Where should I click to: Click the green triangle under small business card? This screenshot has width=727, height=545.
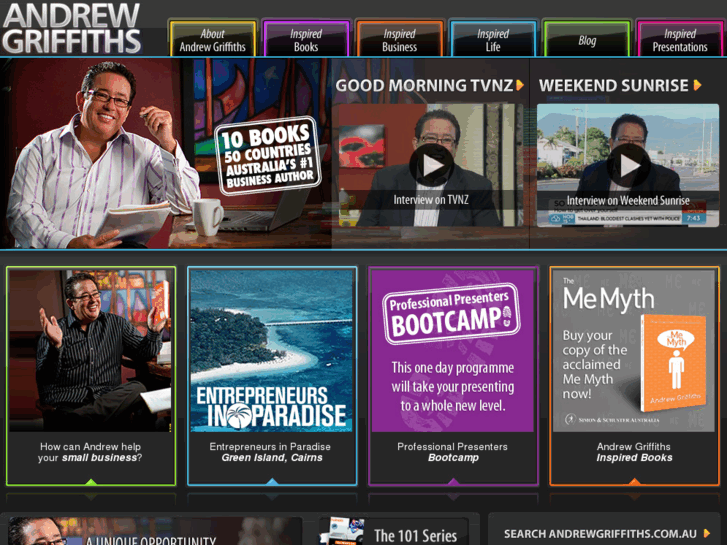point(91,482)
